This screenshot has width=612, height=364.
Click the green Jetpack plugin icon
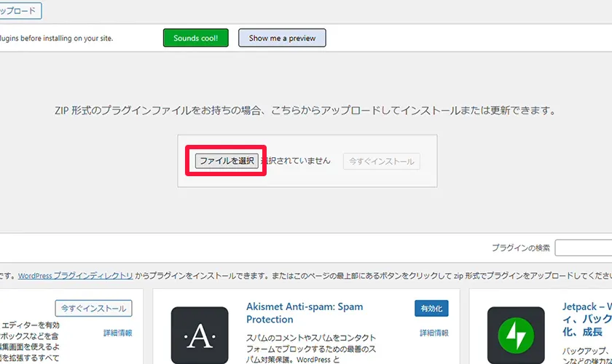point(515,335)
